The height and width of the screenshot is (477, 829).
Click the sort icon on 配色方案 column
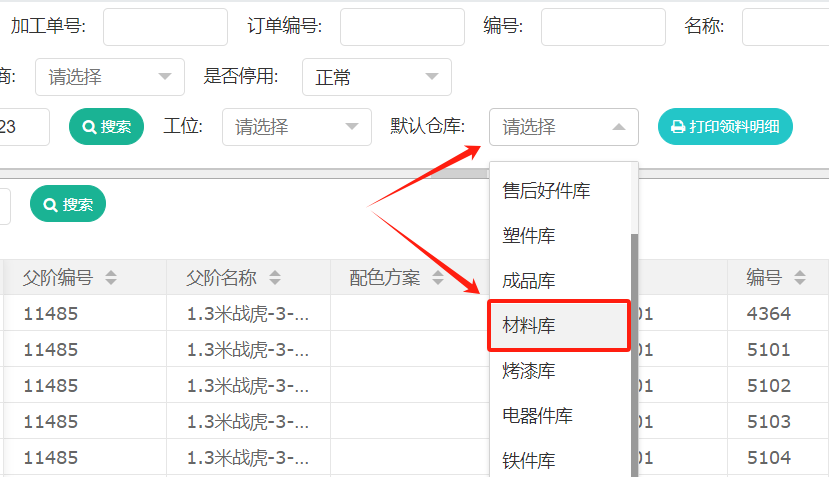click(x=439, y=278)
